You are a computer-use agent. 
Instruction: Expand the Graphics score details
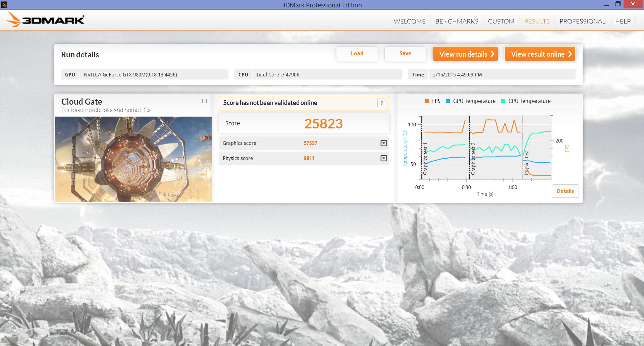tap(384, 143)
